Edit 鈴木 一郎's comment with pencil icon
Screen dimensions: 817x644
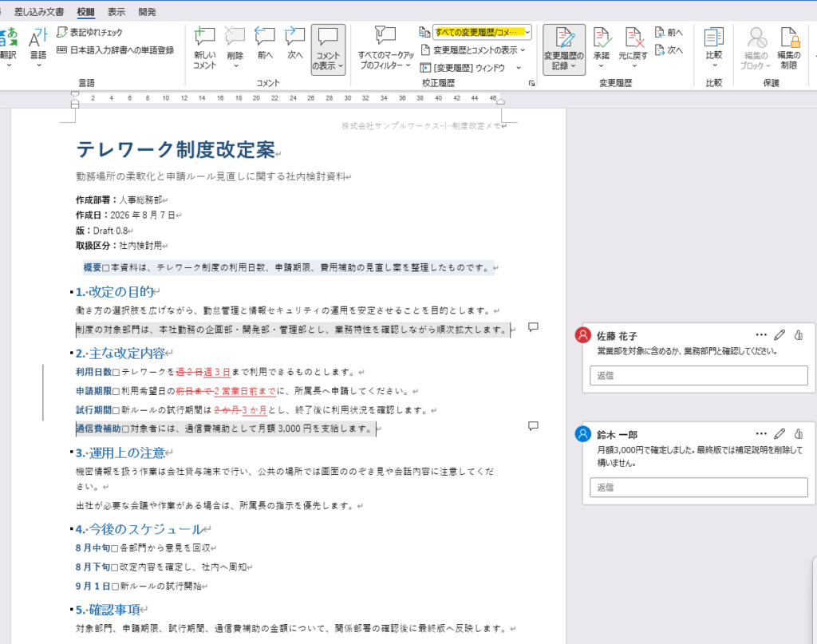coord(780,433)
